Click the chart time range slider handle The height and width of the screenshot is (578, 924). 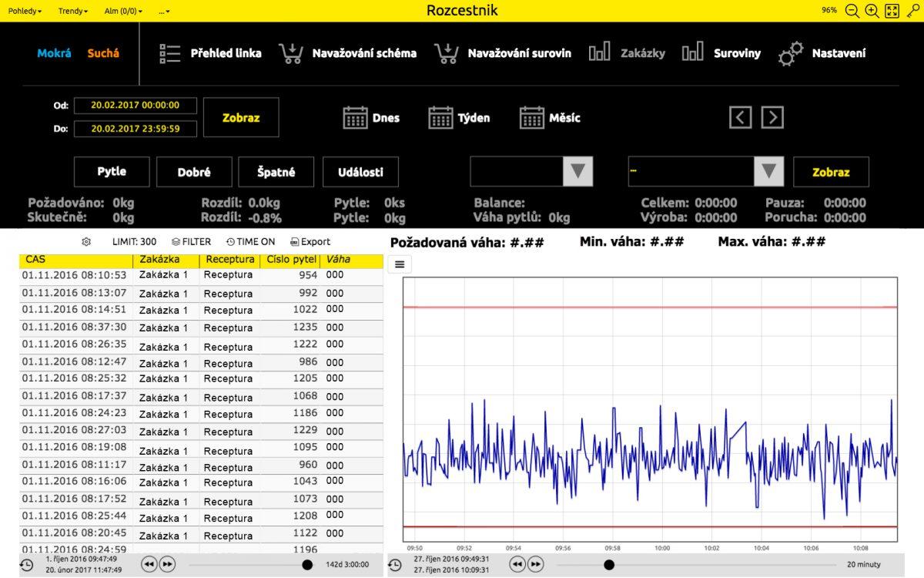[x=609, y=565]
